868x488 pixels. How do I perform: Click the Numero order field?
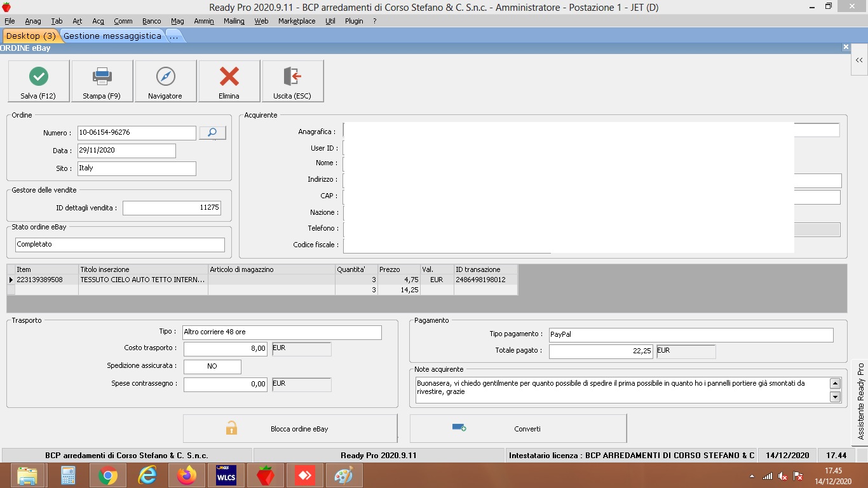(137, 133)
